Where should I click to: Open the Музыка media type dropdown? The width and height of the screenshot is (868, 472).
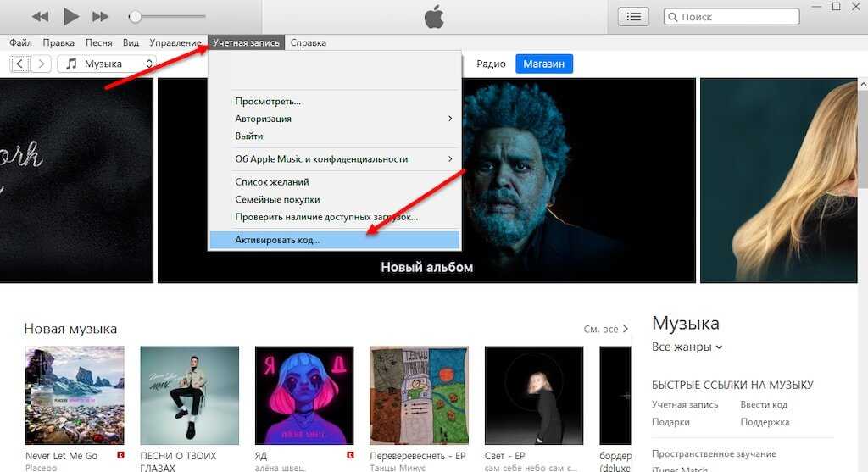tap(107, 64)
